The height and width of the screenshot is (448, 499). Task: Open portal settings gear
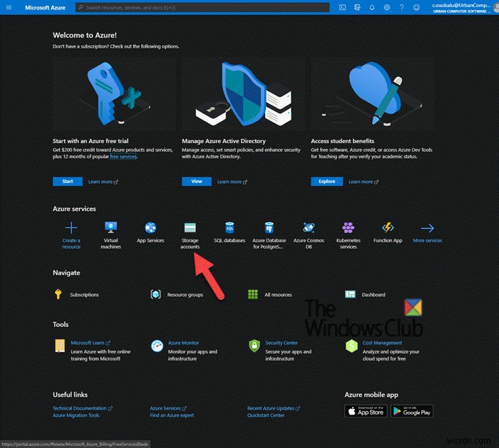coord(386,7)
